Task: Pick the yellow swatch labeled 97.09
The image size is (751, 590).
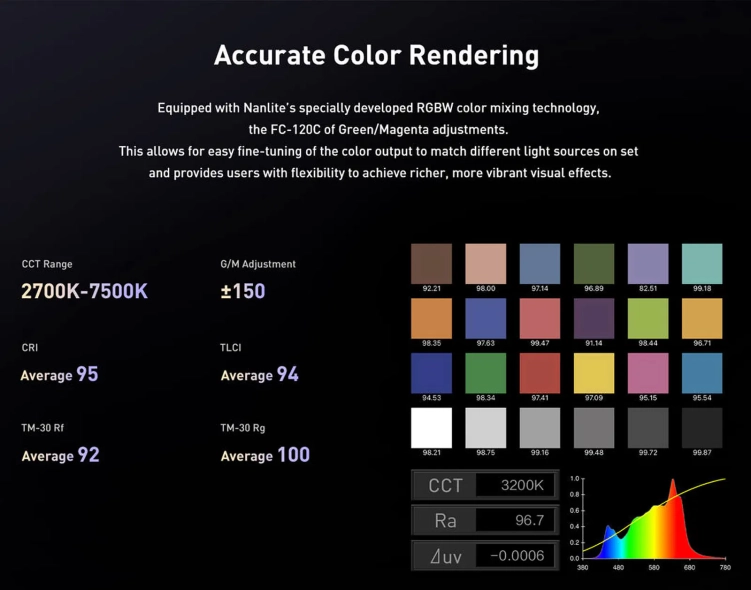Action: [x=594, y=372]
